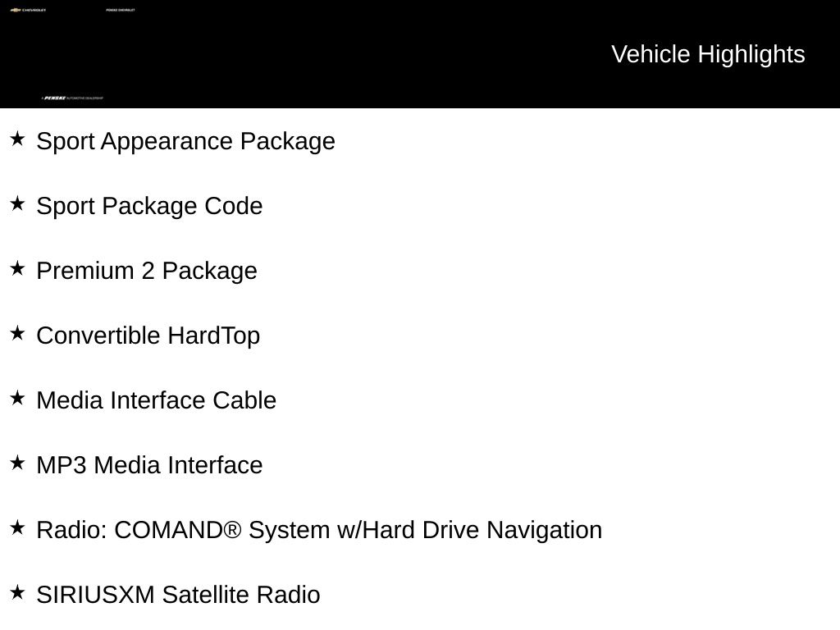Viewport: 840px width, 630px height.
Task: Select the Vehicle Highlights heading
Action: click(x=708, y=54)
